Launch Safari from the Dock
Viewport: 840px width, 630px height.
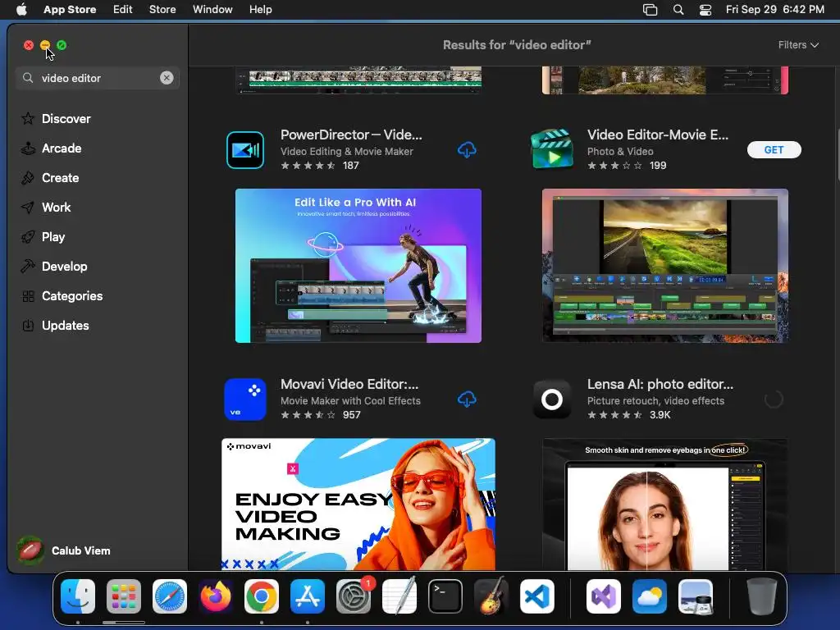[170, 596]
